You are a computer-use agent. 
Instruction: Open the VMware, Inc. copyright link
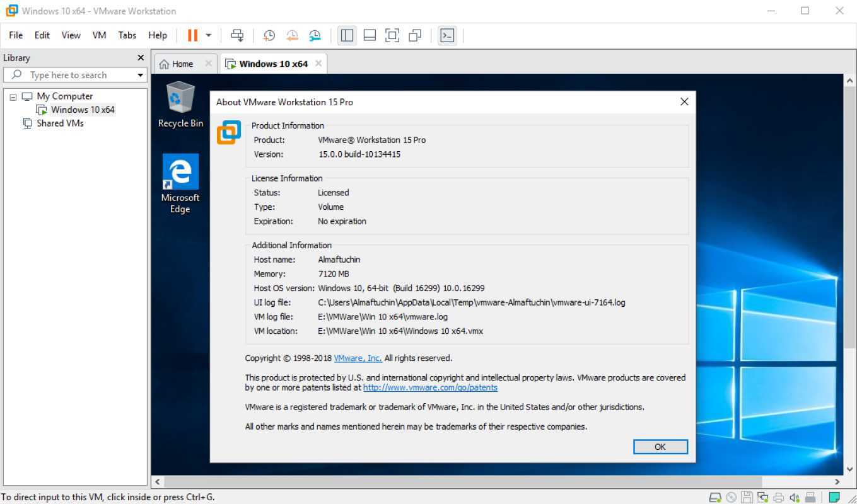coord(357,358)
